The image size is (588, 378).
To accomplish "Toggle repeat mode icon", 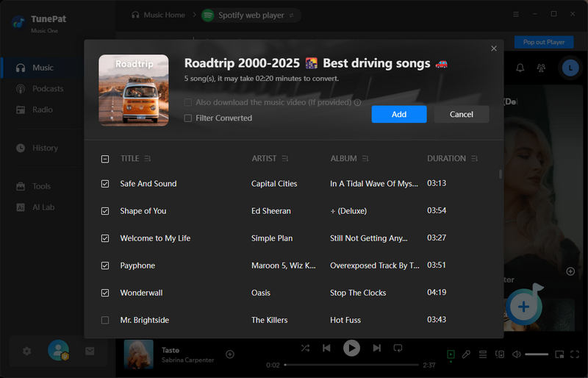I will click(x=398, y=348).
